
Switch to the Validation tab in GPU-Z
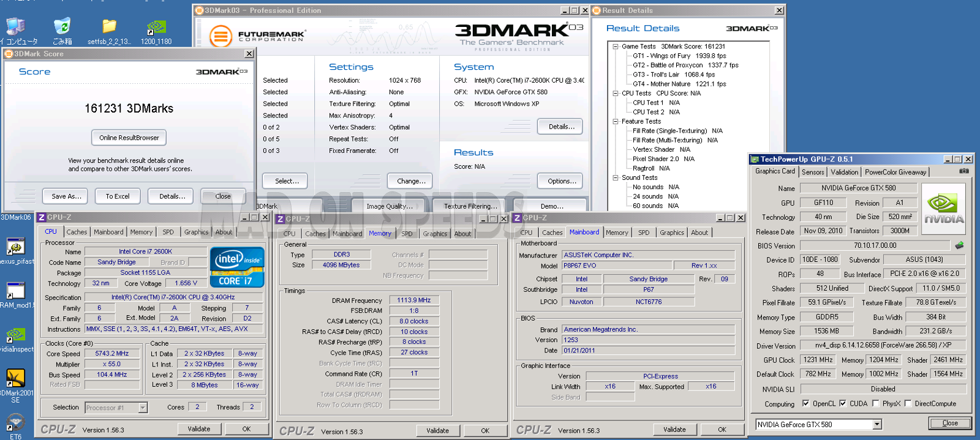pyautogui.click(x=845, y=173)
